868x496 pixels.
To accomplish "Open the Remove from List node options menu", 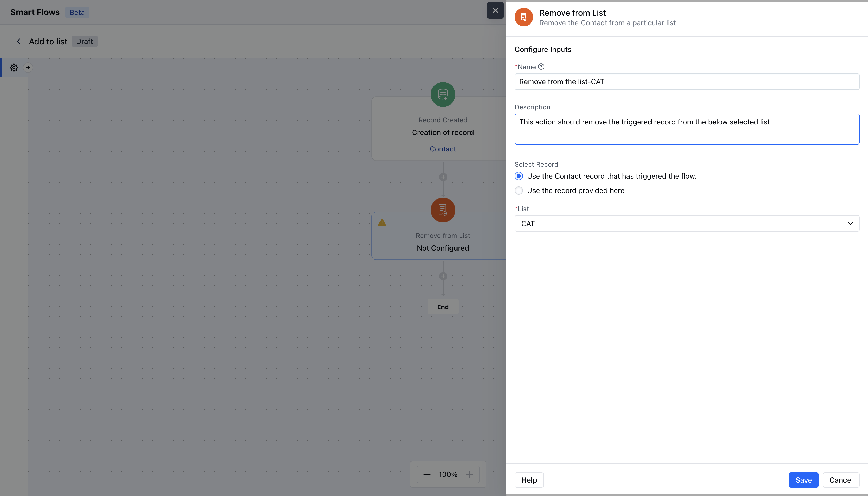I will pyautogui.click(x=506, y=222).
